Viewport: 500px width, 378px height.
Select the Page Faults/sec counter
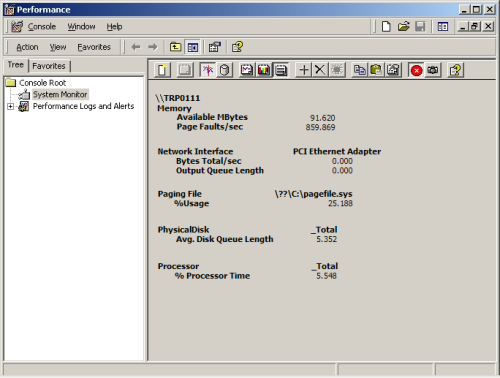210,127
